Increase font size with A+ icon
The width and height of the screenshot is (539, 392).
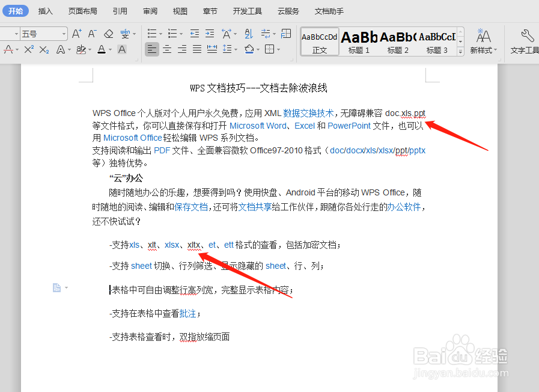tap(77, 34)
